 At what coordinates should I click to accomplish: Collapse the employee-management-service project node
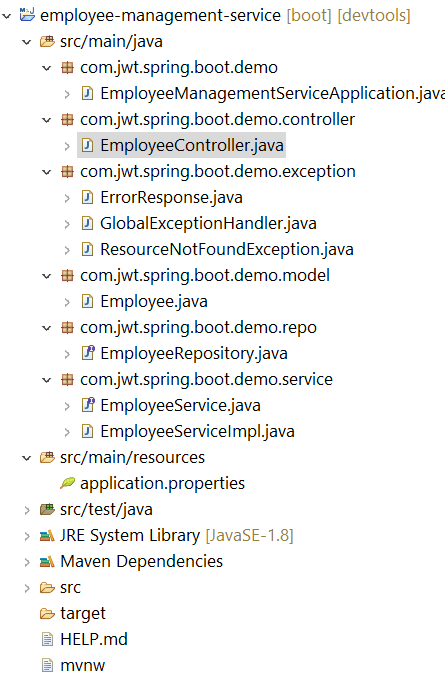coord(7,16)
